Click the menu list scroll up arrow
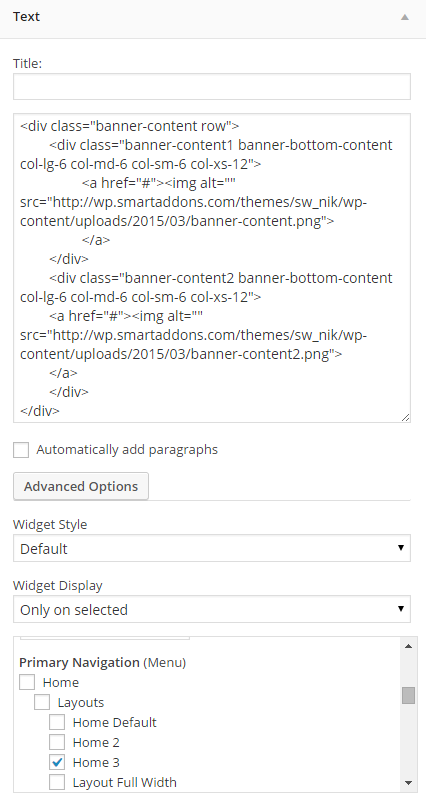The width and height of the screenshot is (426, 798). [408, 646]
